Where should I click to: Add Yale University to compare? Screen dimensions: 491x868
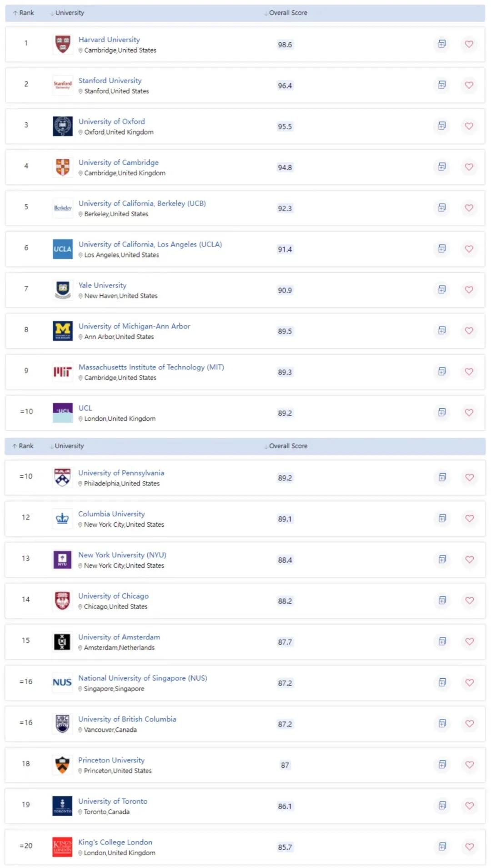[x=441, y=290]
